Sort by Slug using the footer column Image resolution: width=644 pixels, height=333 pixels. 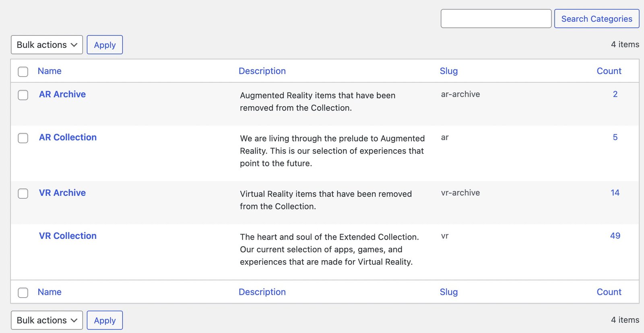tap(449, 292)
